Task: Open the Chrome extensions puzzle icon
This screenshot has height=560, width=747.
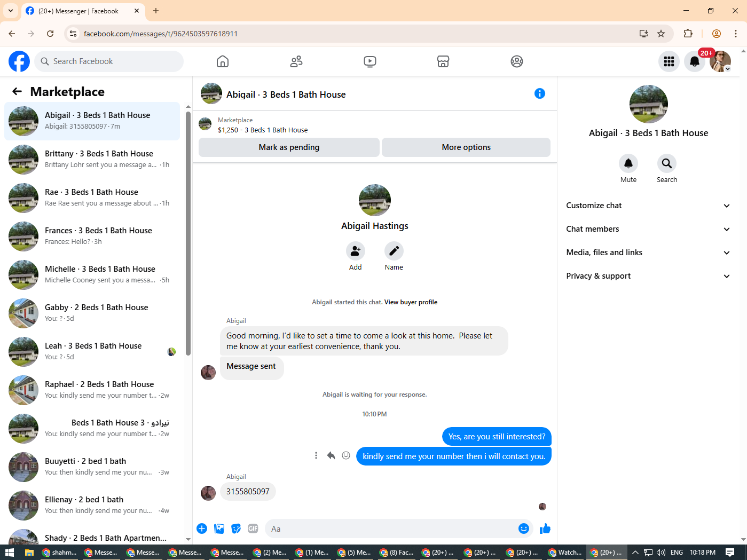Action: (x=688, y=34)
